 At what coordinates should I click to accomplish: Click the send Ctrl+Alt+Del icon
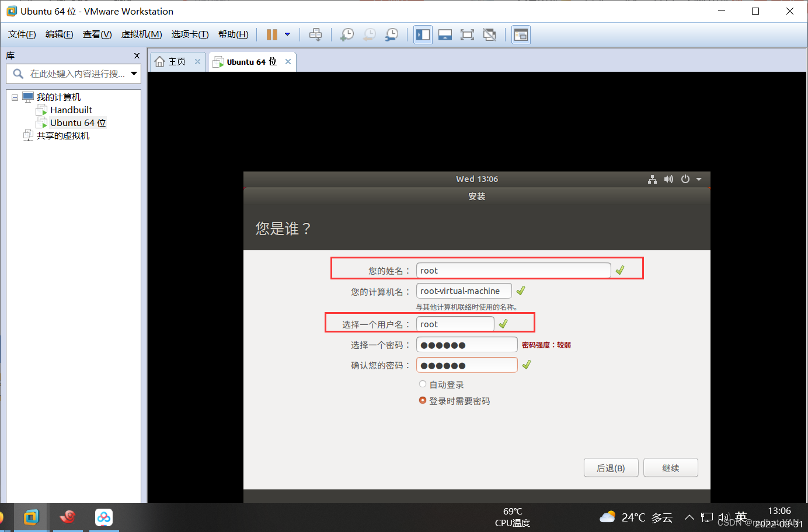pos(316,34)
